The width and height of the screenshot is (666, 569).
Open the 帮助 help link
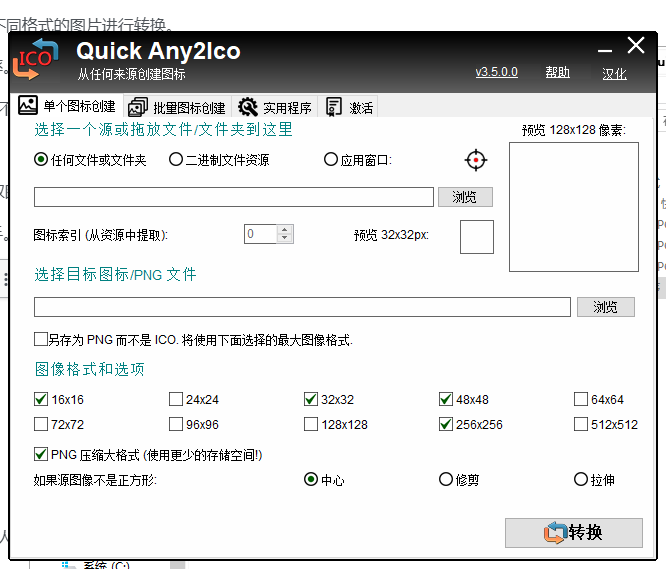click(x=558, y=72)
